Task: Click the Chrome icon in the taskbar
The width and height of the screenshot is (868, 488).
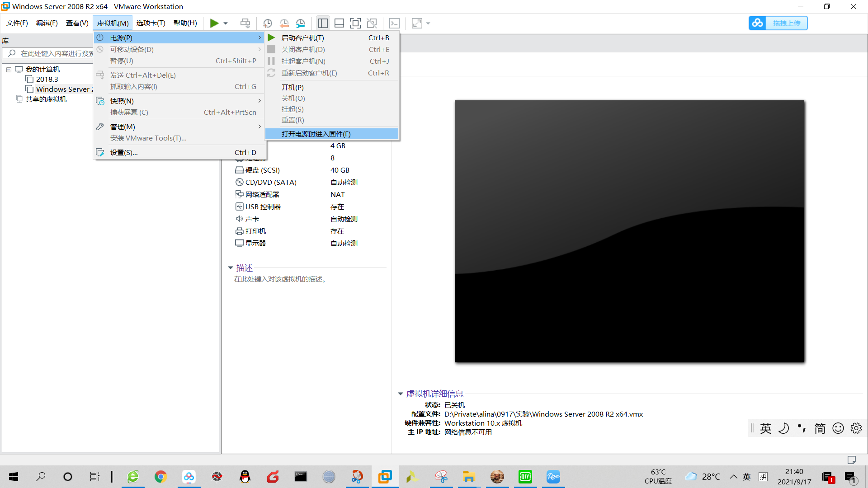Action: [160, 477]
